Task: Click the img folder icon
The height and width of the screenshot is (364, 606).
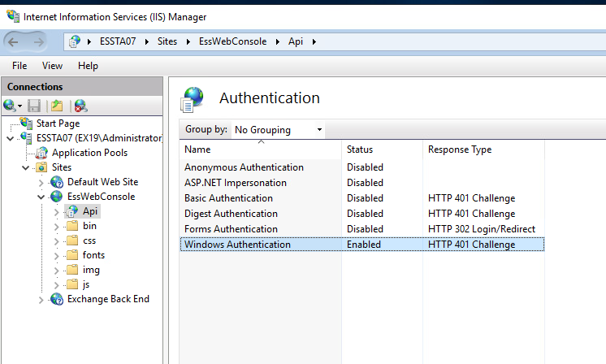Action: 72,270
